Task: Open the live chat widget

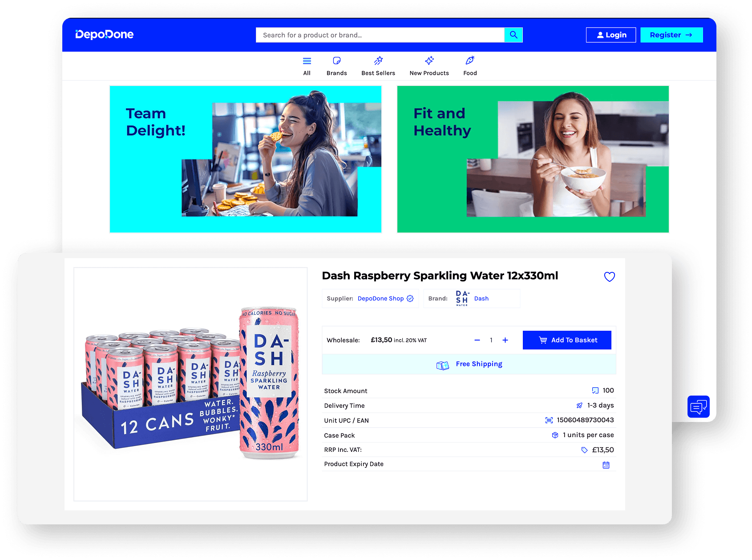Action: 698,406
